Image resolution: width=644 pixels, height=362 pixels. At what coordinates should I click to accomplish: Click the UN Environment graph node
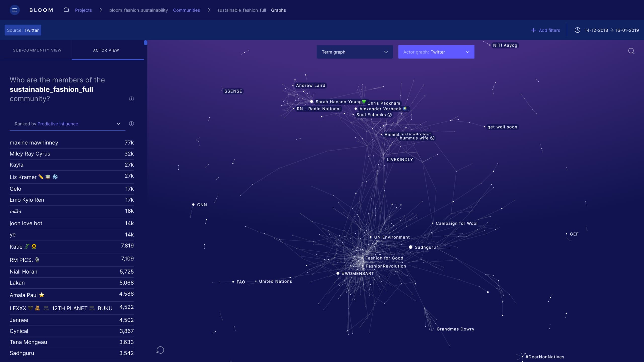click(x=371, y=237)
